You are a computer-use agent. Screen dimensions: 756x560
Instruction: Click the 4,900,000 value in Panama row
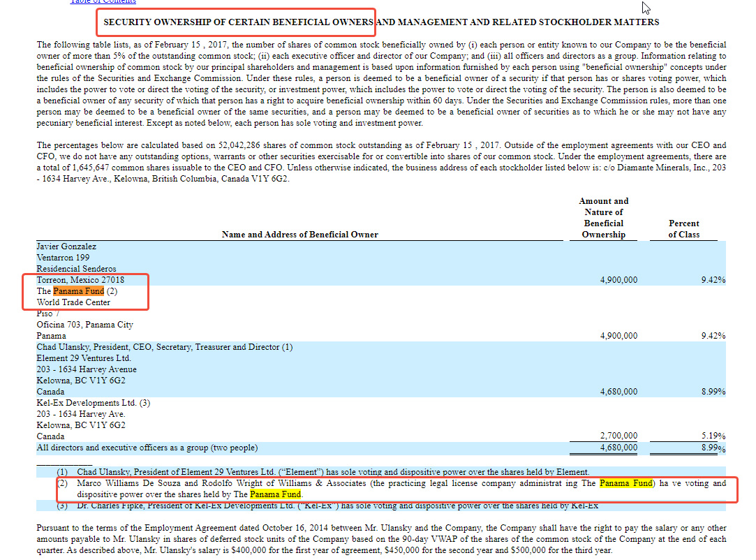(x=618, y=336)
